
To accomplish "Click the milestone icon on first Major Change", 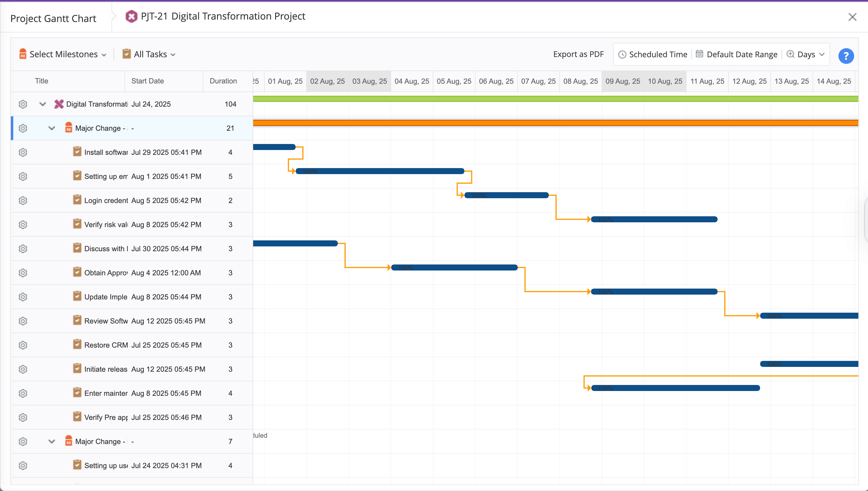I will tap(68, 128).
